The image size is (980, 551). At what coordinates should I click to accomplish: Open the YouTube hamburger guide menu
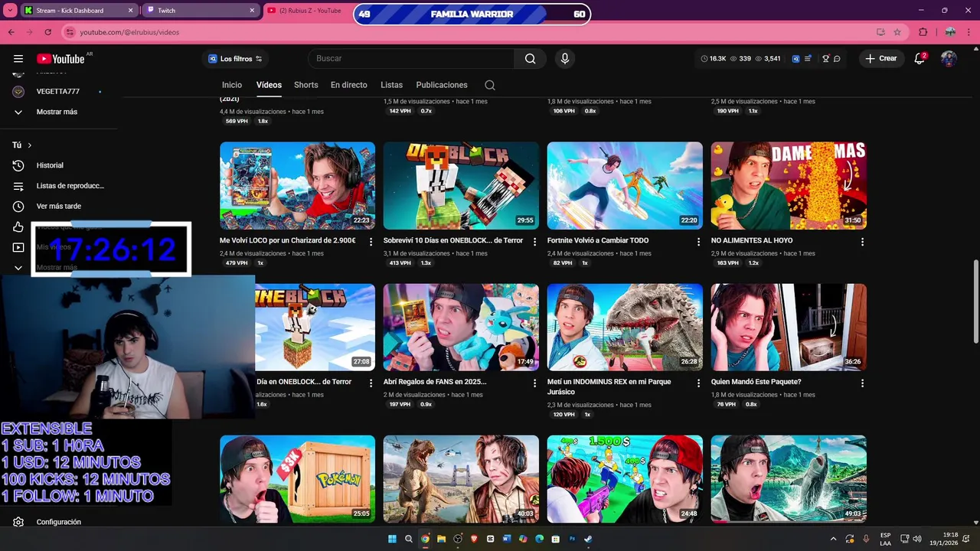[x=18, y=59]
